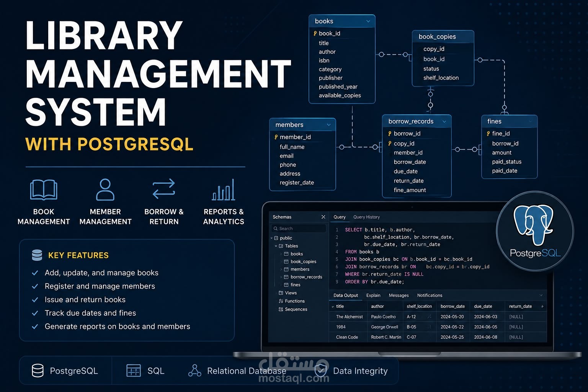The image size is (588, 392).
Task: Select the books table in Schemas tree
Action: (297, 254)
